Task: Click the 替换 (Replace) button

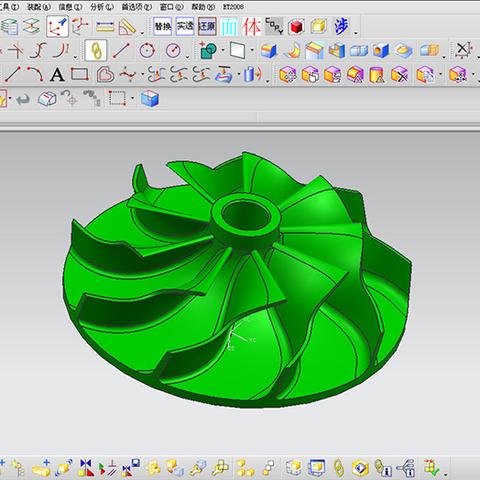Action: pos(163,26)
